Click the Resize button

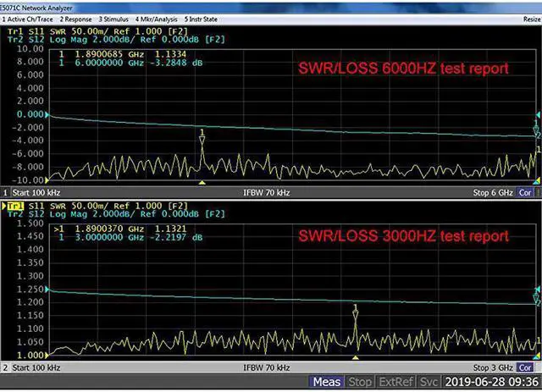click(532, 19)
